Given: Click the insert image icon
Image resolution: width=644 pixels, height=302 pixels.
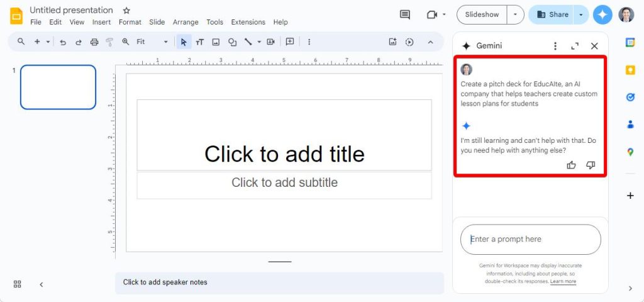Looking at the screenshot, I should 216,42.
